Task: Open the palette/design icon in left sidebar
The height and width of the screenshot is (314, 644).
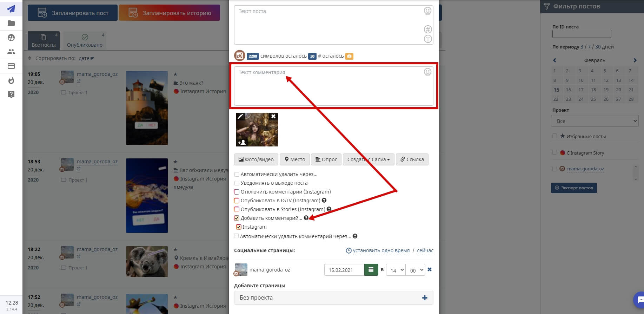Action: pyautogui.click(x=11, y=38)
